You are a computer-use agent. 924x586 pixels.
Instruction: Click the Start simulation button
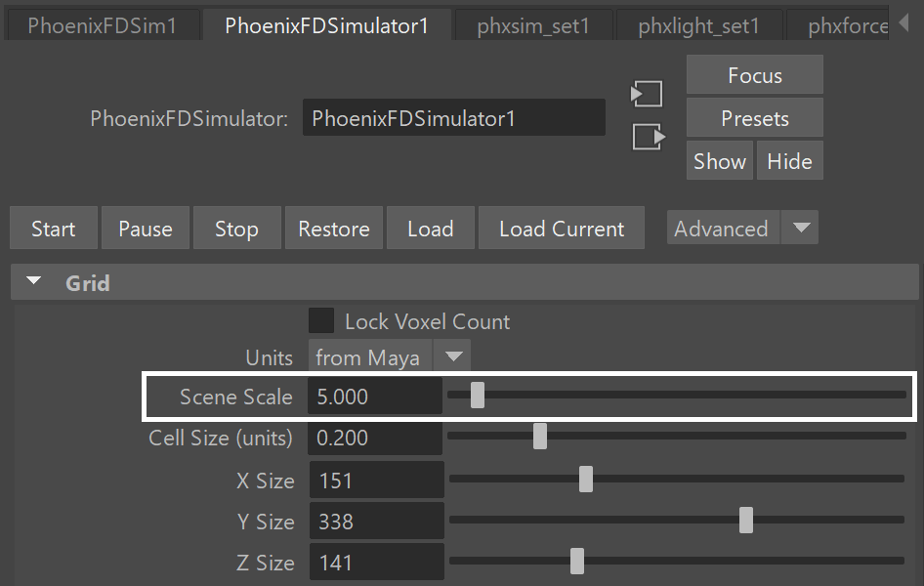(x=54, y=228)
